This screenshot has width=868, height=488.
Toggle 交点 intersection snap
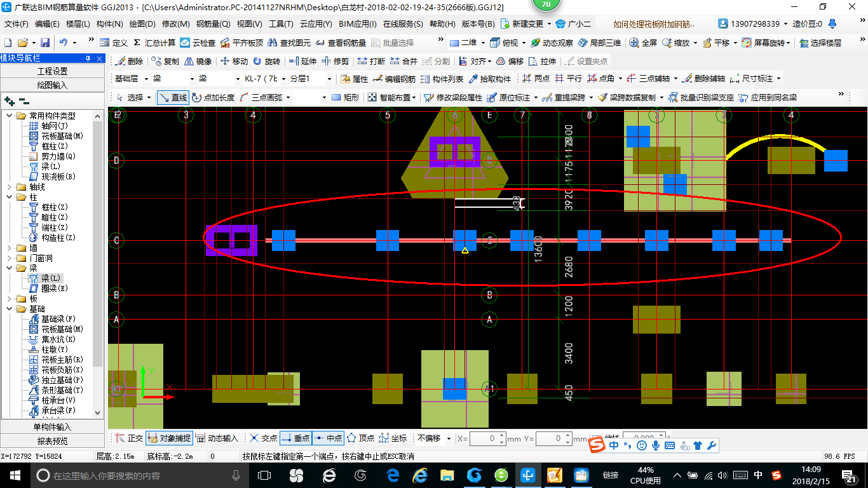[263, 438]
